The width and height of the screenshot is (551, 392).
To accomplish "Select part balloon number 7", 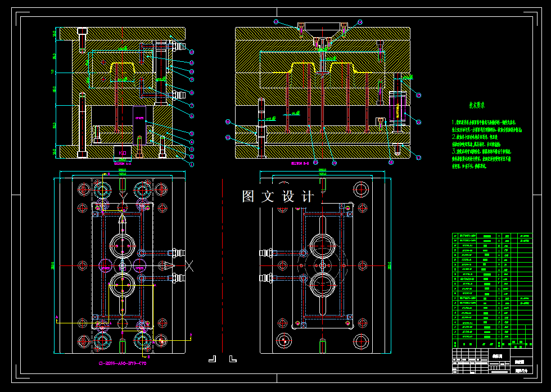I will (192, 105).
